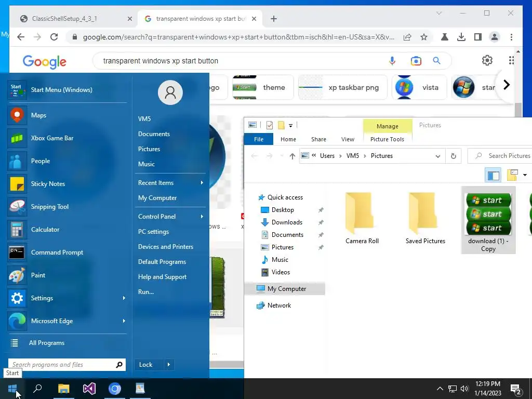The height and width of the screenshot is (399, 532).
Task: Reload the Chrome page
Action: point(54,37)
